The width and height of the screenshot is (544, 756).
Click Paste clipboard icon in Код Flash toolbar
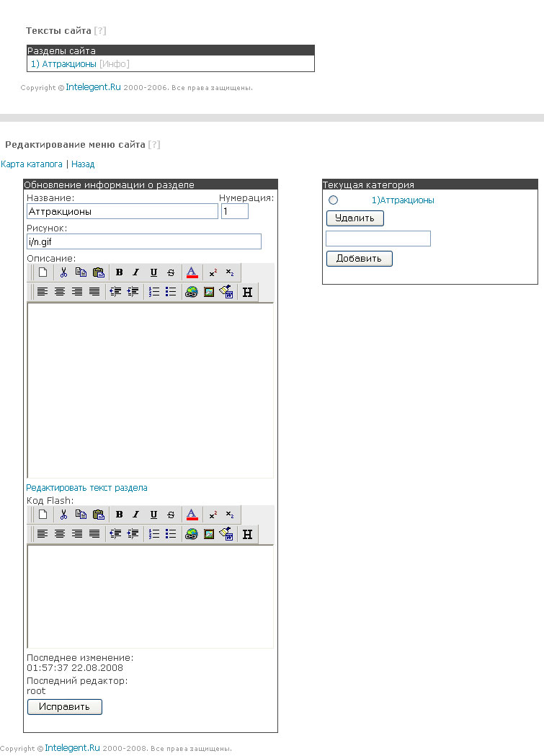(98, 515)
